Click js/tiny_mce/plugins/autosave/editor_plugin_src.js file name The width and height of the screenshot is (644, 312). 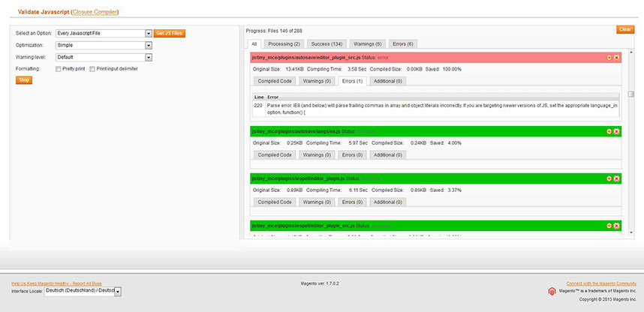point(306,58)
